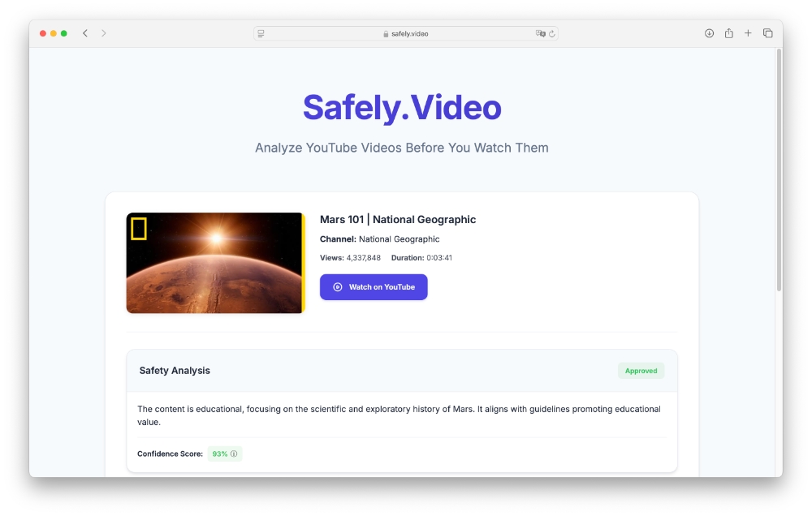Navigate back using the left chevron

pyautogui.click(x=85, y=33)
